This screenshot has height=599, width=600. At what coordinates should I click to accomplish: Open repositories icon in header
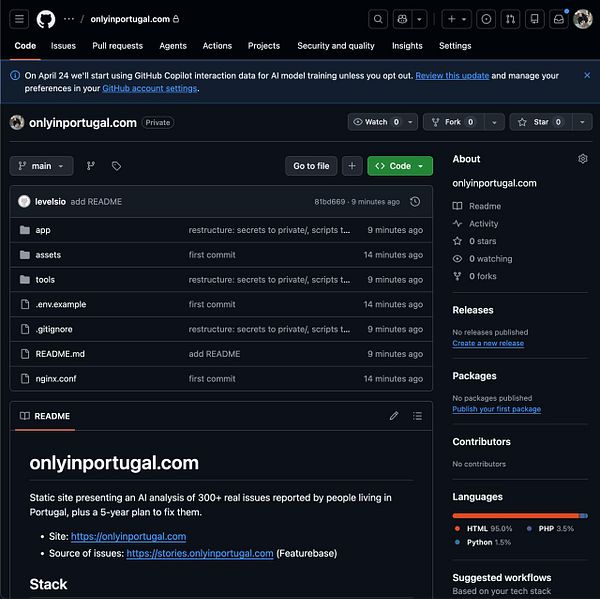(x=535, y=19)
